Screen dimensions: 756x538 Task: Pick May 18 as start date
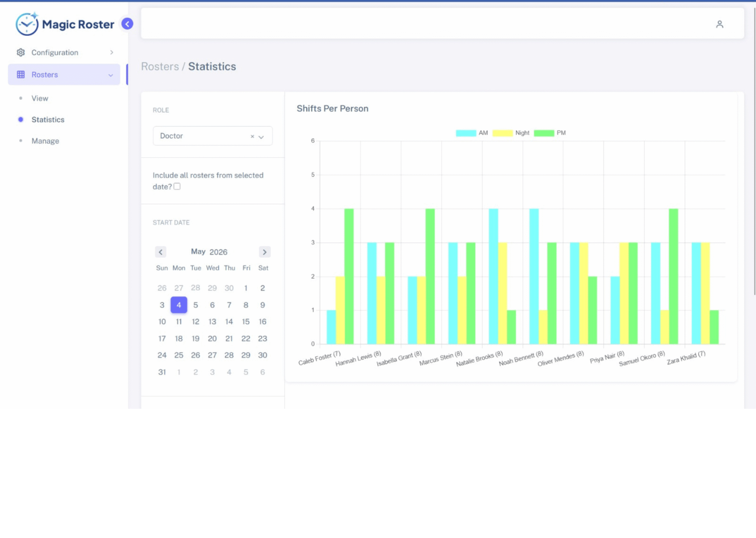179,339
